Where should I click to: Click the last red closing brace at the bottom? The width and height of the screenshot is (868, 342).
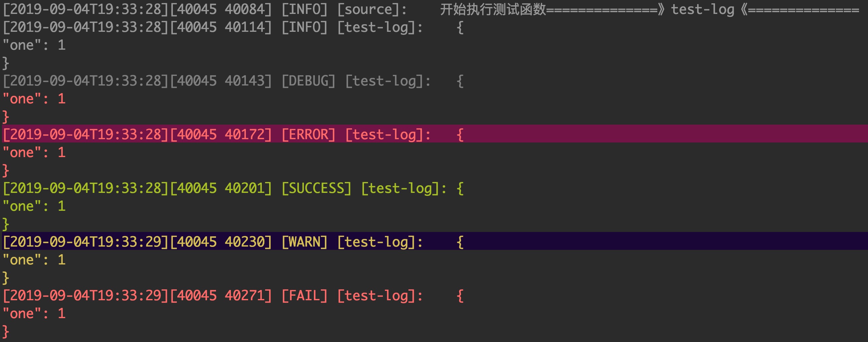tap(6, 332)
